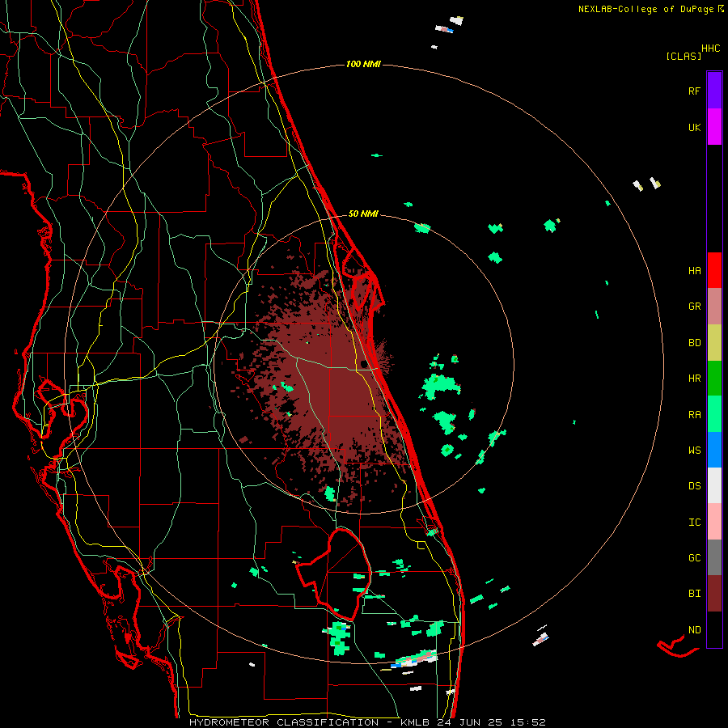Image resolution: width=728 pixels, height=728 pixels.
Task: Click the ND legend label
Action: [694, 630]
